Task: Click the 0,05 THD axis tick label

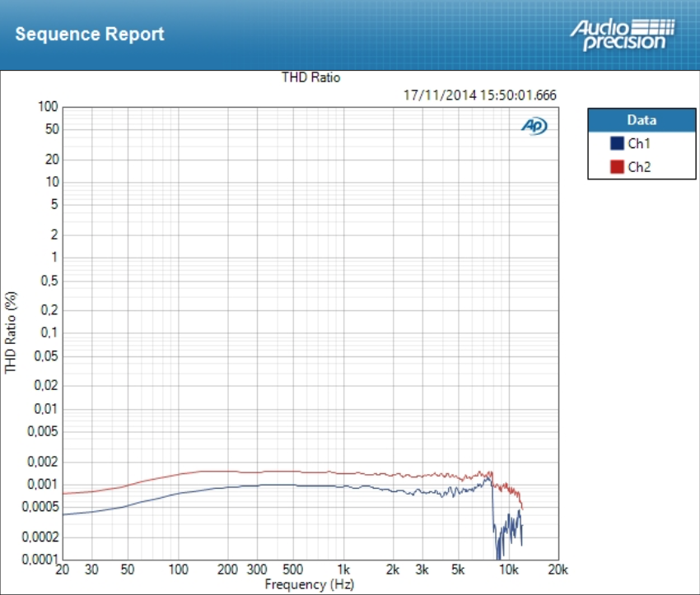Action: (46, 356)
